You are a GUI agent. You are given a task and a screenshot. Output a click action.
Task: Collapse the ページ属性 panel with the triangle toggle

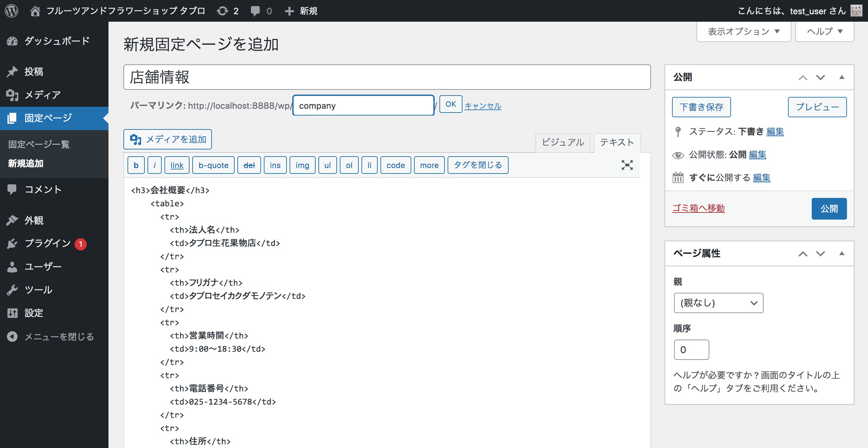(x=842, y=253)
